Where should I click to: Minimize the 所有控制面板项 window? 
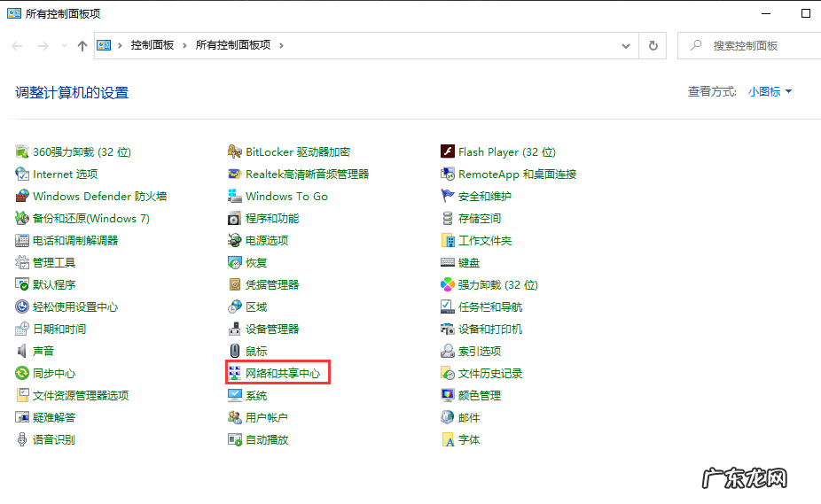pyautogui.click(x=766, y=13)
